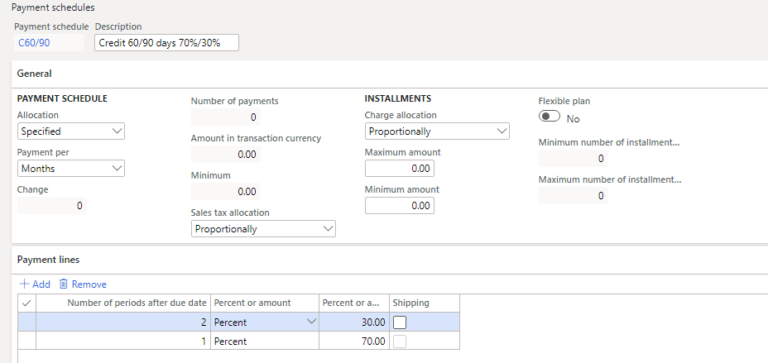Viewport: 768px width, 363px height.
Task: Expand Percent dropdown in the selected row
Action: click(x=311, y=322)
